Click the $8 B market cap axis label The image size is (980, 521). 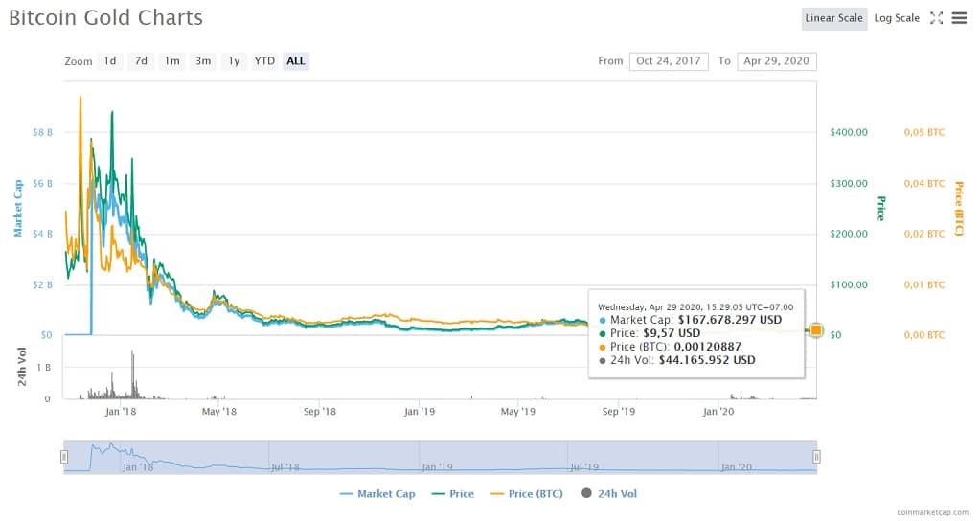pyautogui.click(x=42, y=132)
